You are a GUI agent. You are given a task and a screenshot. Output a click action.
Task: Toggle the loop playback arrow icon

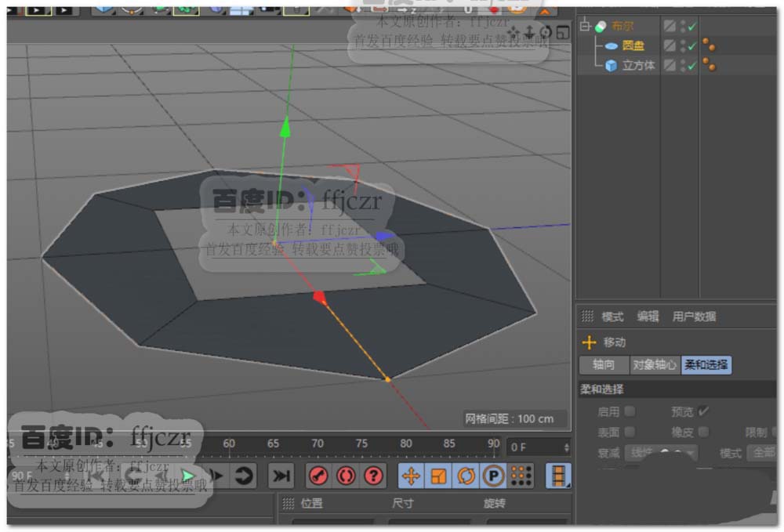point(244,476)
